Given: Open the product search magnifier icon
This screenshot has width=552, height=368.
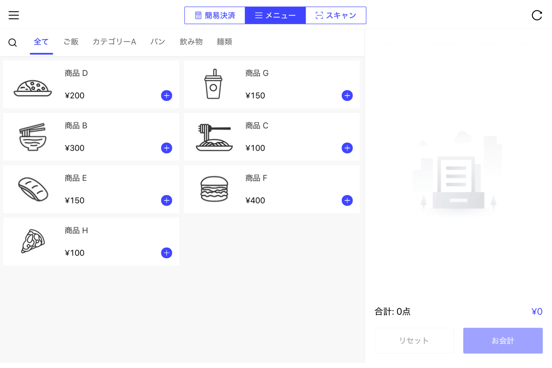Looking at the screenshot, I should 13,43.
